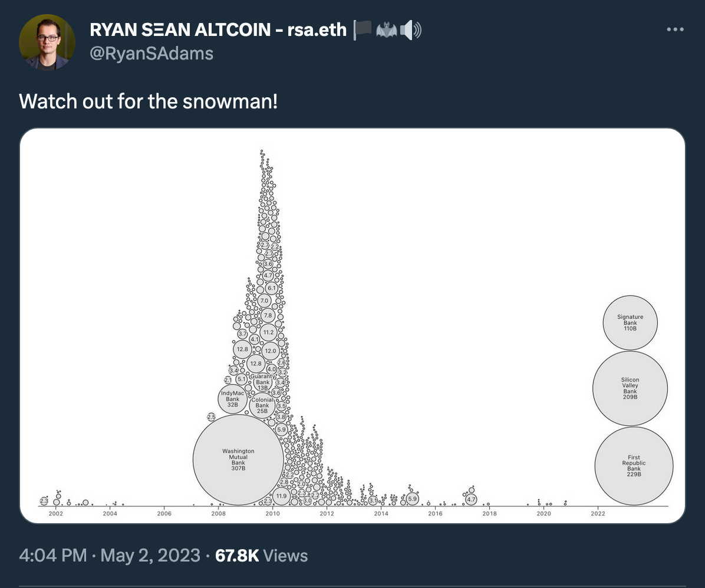The width and height of the screenshot is (705, 588).
Task: Select the Signature Bank 110B bubble
Action: (630, 323)
